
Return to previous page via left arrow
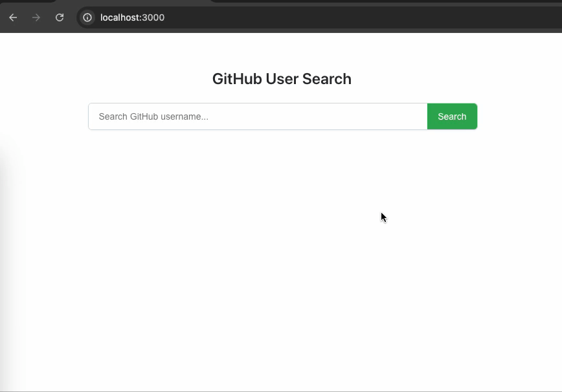(x=13, y=17)
